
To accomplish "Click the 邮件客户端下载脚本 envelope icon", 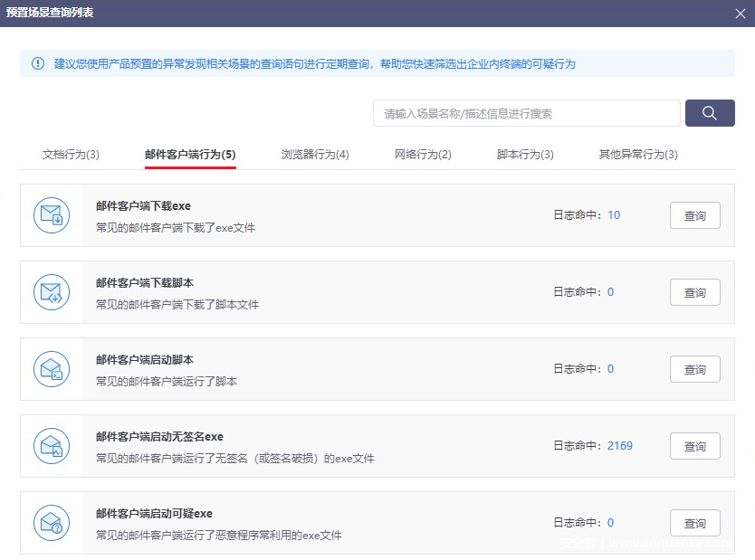I will (x=51, y=292).
